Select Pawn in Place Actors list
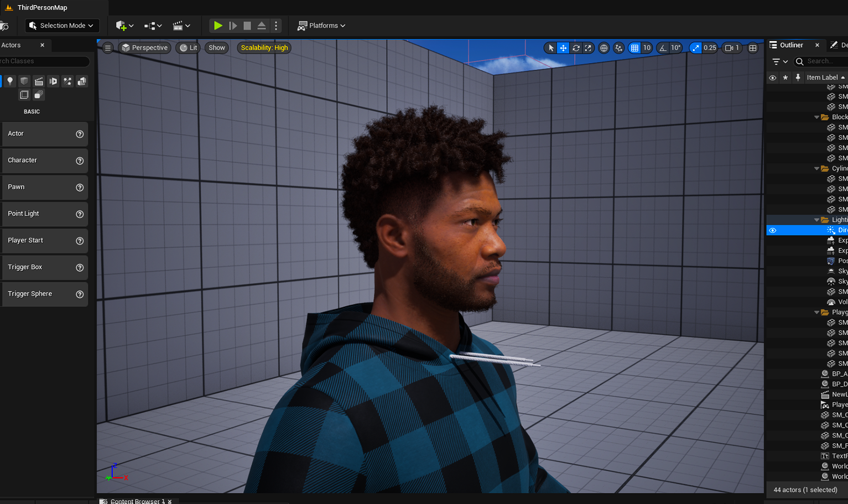Image resolution: width=848 pixels, height=504 pixels. pos(44,187)
